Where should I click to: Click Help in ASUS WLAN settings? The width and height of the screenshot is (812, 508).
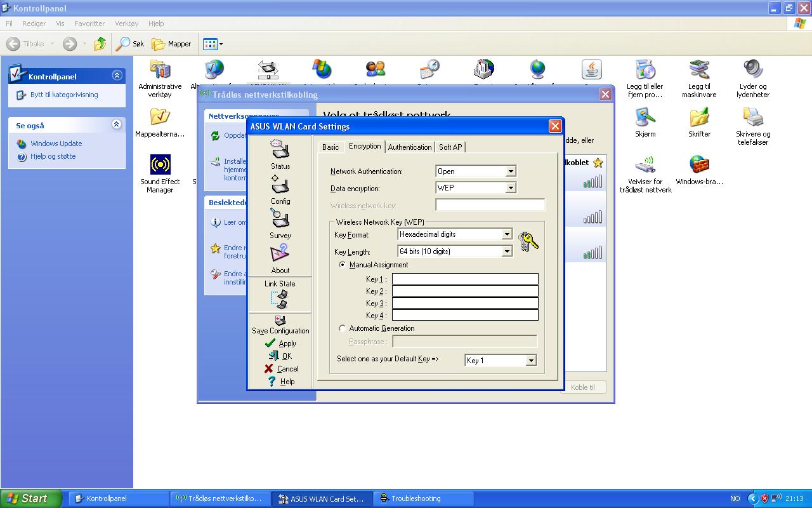click(x=280, y=382)
